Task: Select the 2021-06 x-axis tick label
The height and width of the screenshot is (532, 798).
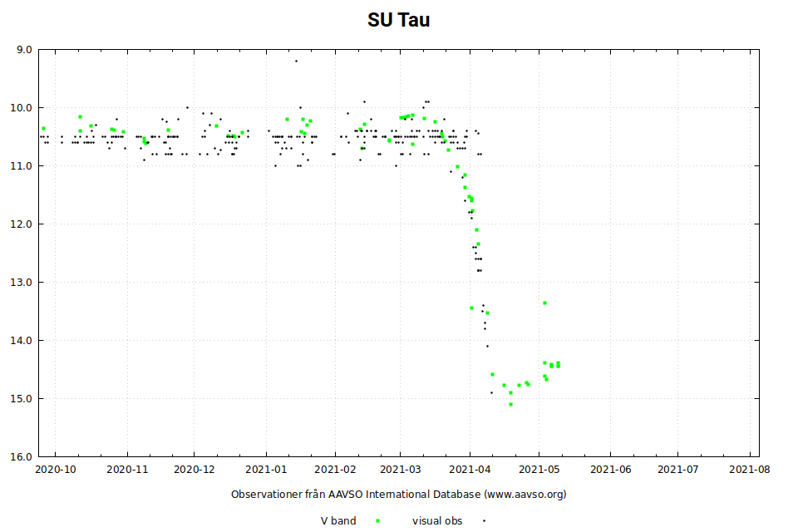Action: [610, 470]
